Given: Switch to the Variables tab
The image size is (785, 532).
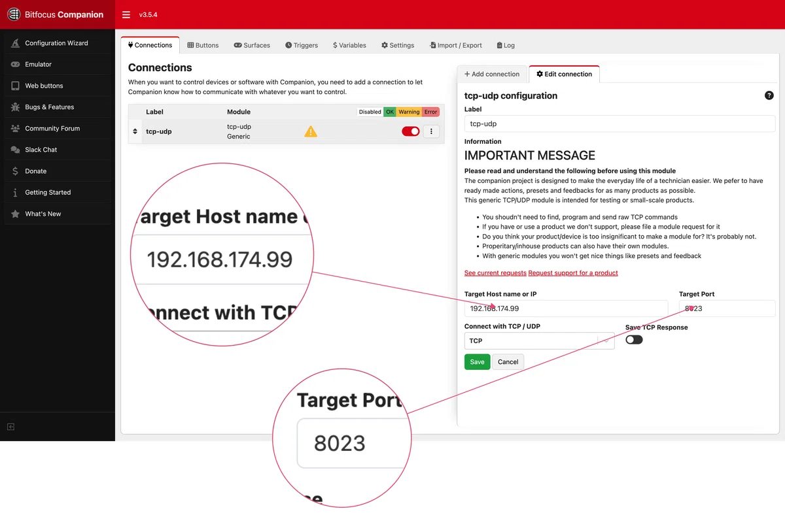Looking at the screenshot, I should 349,45.
